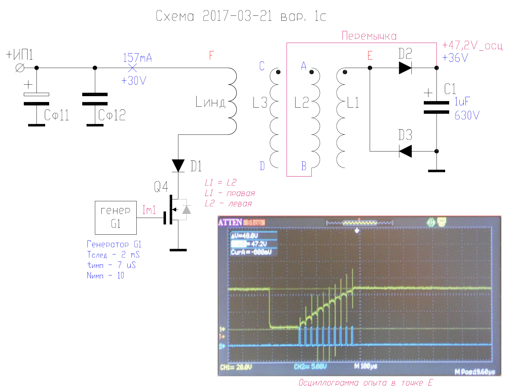
Task: Select the Q4 MOSFET transistor symbol
Action: tap(177, 210)
